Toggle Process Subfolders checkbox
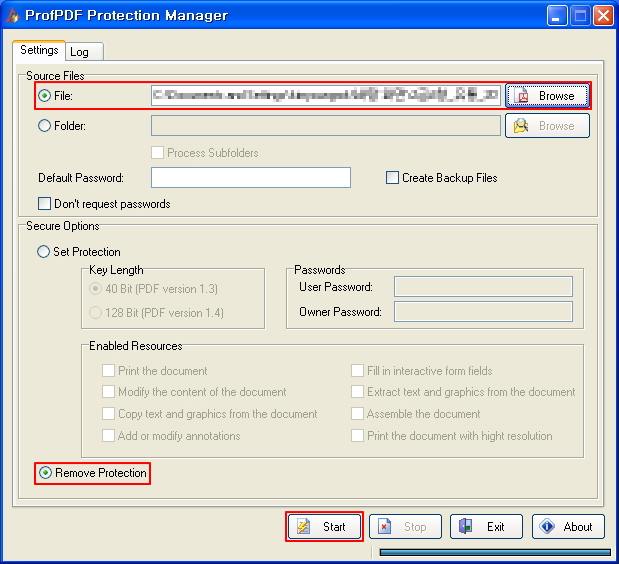The image size is (619, 564). [x=158, y=153]
